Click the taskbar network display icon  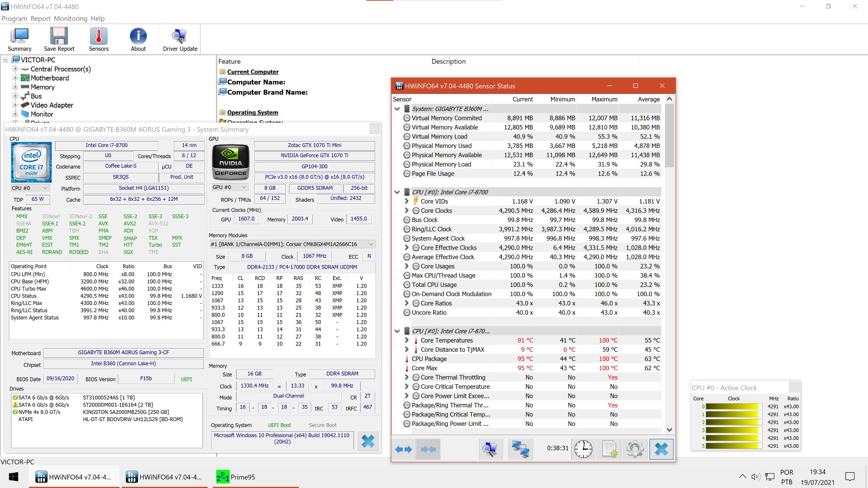770,477
